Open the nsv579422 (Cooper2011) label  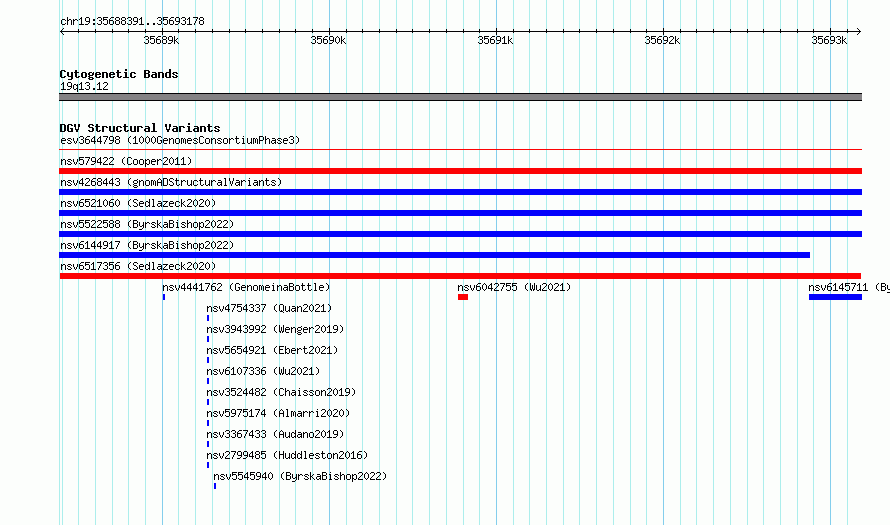(126, 161)
